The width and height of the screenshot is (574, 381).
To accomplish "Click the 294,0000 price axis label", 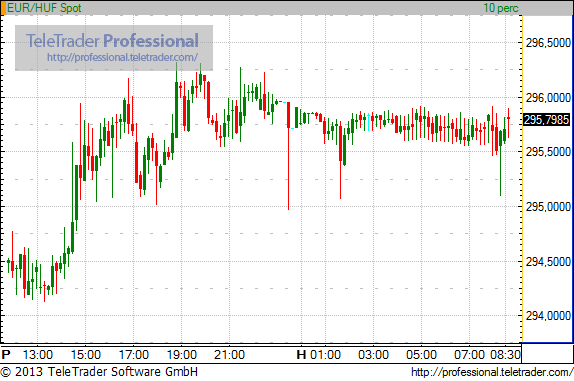I will [548, 315].
